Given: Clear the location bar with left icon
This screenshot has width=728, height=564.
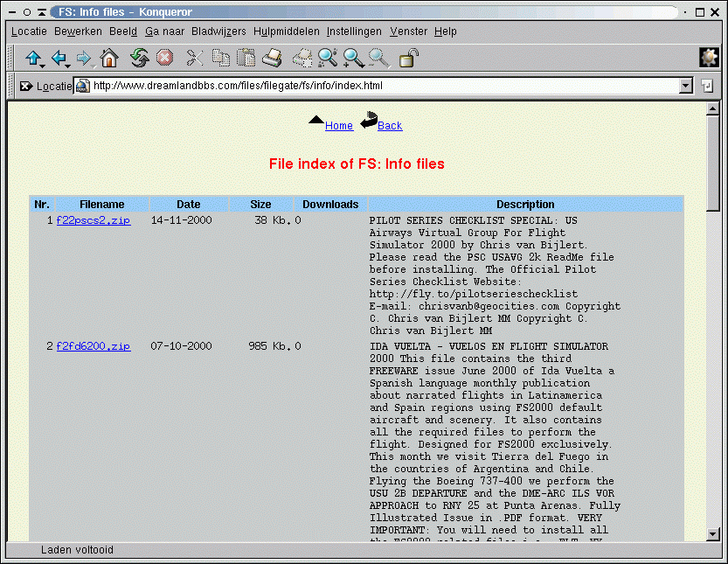Looking at the screenshot, I should (x=25, y=87).
